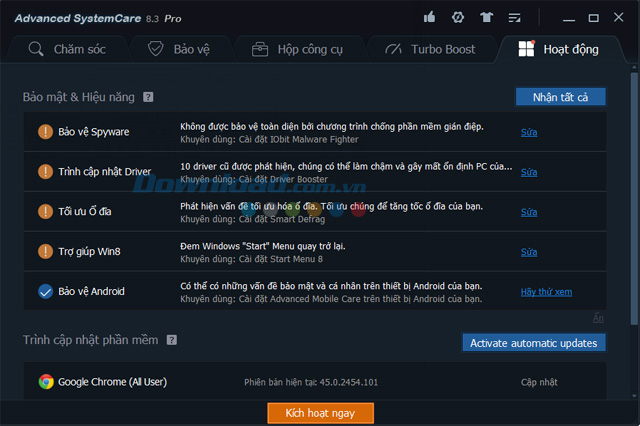The height and width of the screenshot is (426, 640).
Task: Select the Trợ giúp Win8 label
Action: 89,251
